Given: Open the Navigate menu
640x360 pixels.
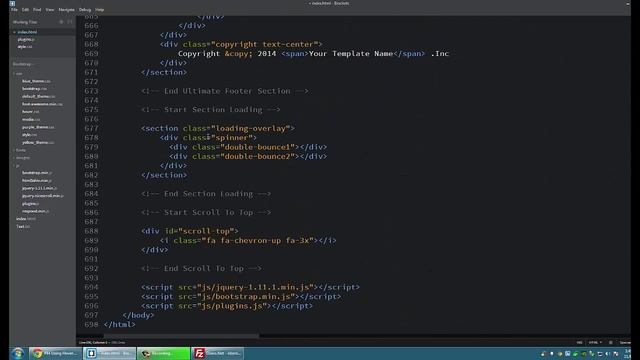Looking at the screenshot, I should click(x=67, y=9).
